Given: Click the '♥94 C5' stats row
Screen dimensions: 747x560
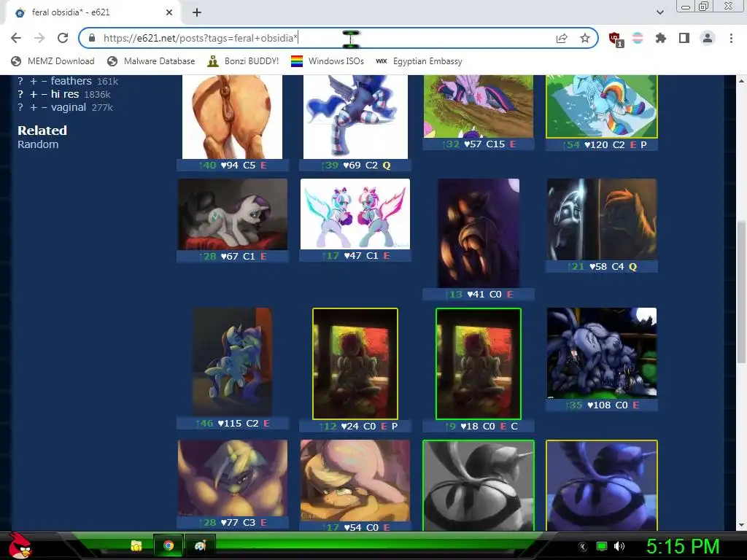Looking at the screenshot, I should coord(233,166).
